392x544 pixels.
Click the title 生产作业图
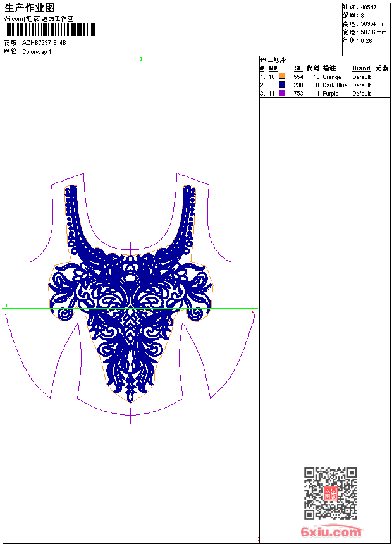point(30,8)
